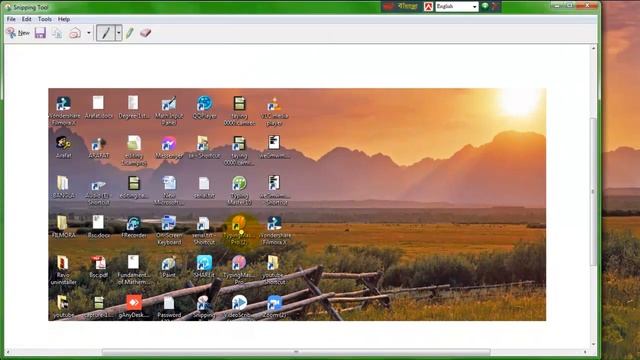The height and width of the screenshot is (360, 640).
Task: Select the Highlighter tool
Action: pyautogui.click(x=130, y=33)
